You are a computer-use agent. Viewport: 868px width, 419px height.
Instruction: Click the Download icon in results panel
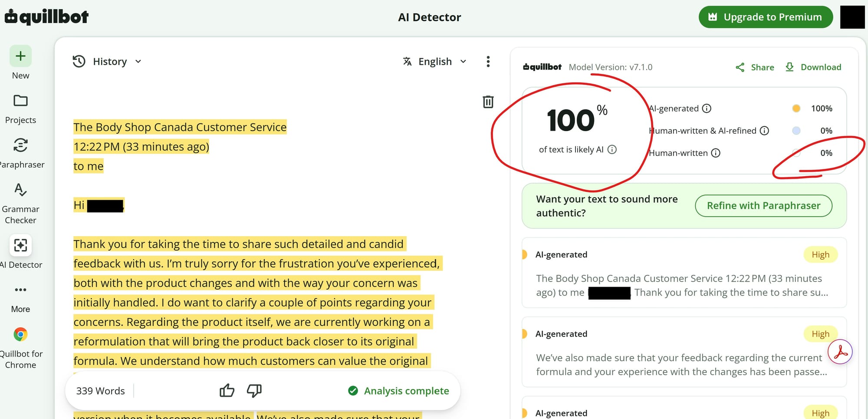790,67
